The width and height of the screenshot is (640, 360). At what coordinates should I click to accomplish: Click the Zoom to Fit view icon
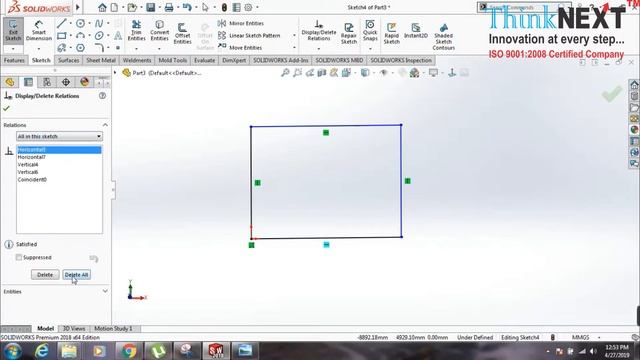pyautogui.click(x=285, y=73)
